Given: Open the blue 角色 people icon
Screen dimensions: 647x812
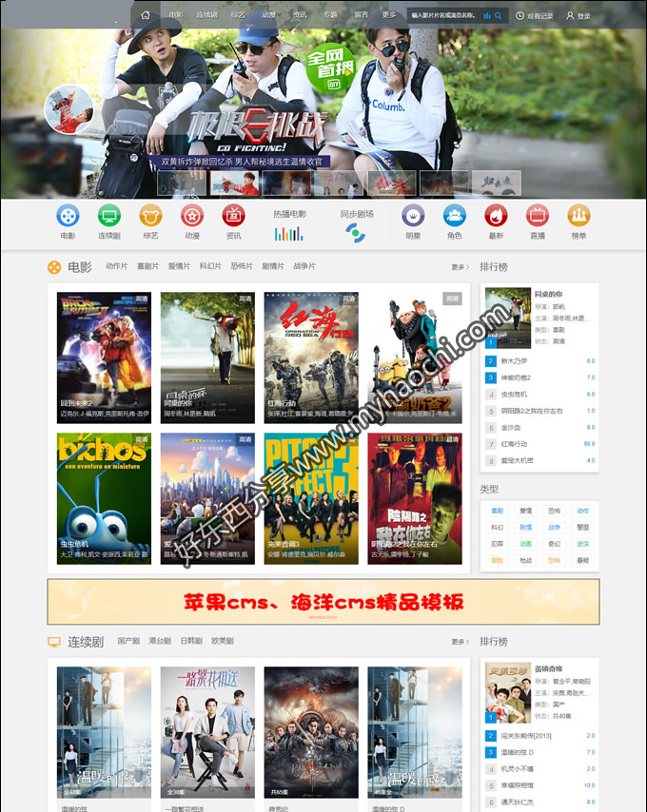Looking at the screenshot, I should tap(454, 216).
